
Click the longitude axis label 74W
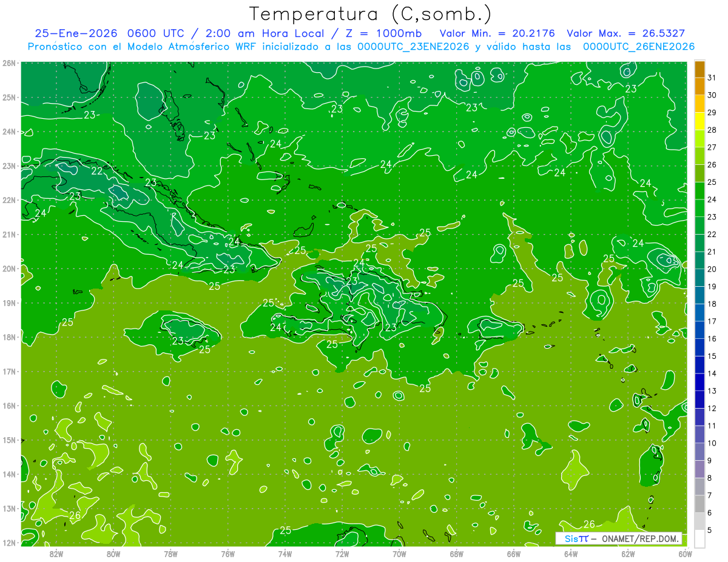coord(285,554)
